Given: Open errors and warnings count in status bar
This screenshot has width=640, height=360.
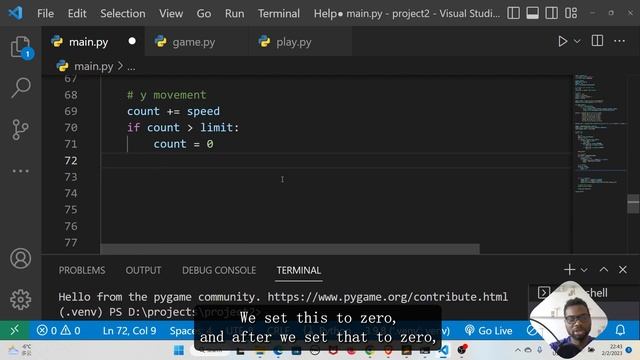Looking at the screenshot, I should (58, 330).
